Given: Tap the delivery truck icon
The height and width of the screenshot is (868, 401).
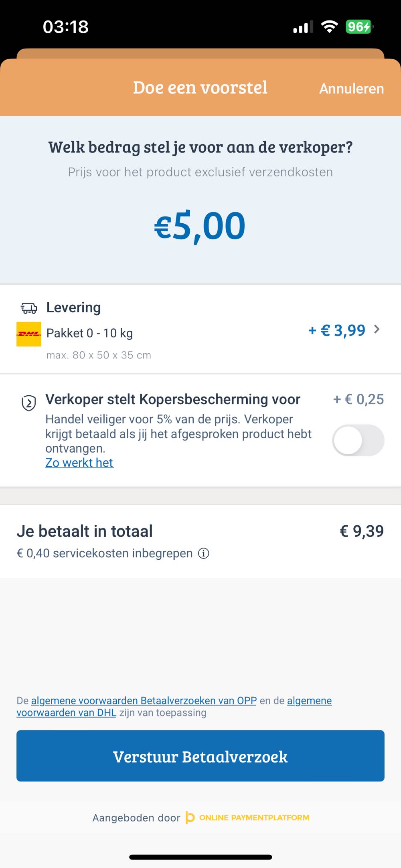Looking at the screenshot, I should pos(29,308).
